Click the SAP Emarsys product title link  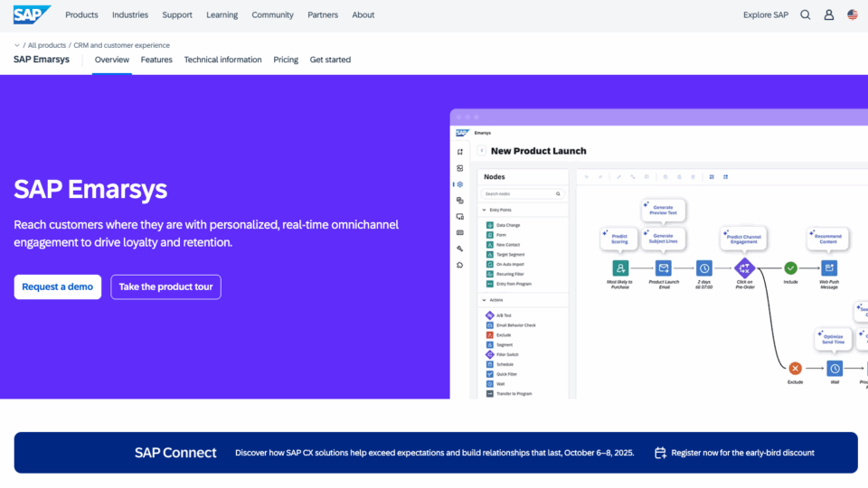tap(42, 60)
